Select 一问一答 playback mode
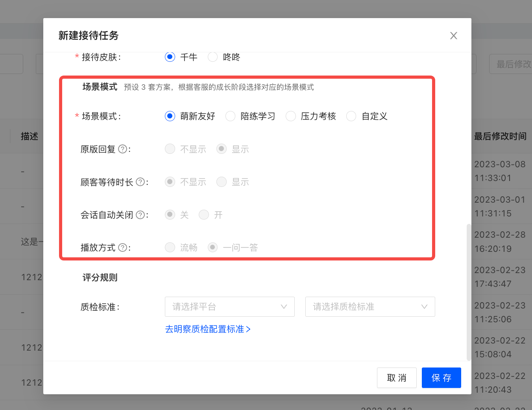Viewport: 532px width, 410px height. [213, 247]
